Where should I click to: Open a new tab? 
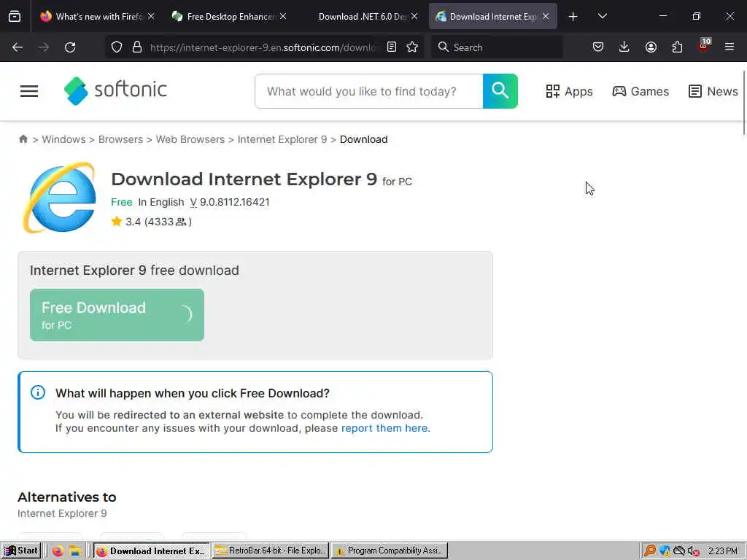pos(573,17)
